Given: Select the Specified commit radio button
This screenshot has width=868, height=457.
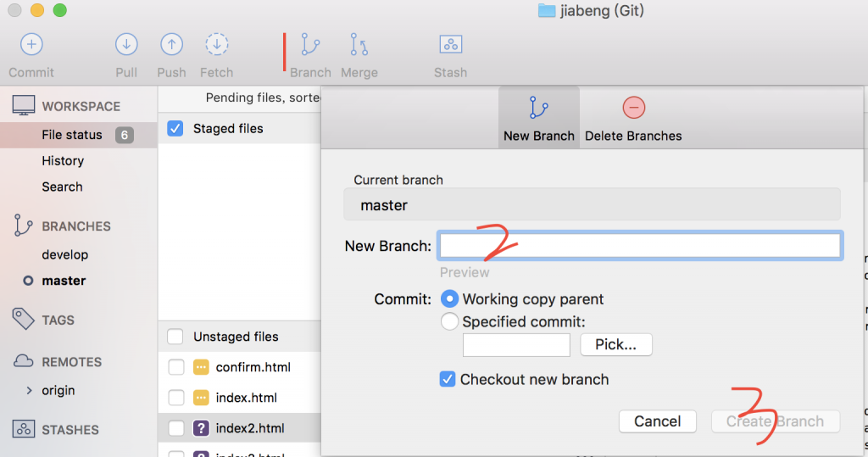Looking at the screenshot, I should [449, 321].
